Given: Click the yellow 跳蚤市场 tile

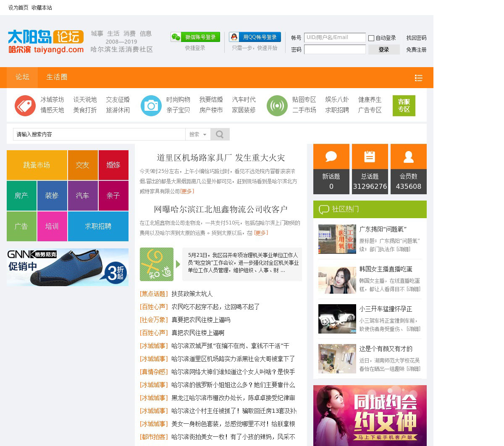Looking at the screenshot, I should [37, 165].
